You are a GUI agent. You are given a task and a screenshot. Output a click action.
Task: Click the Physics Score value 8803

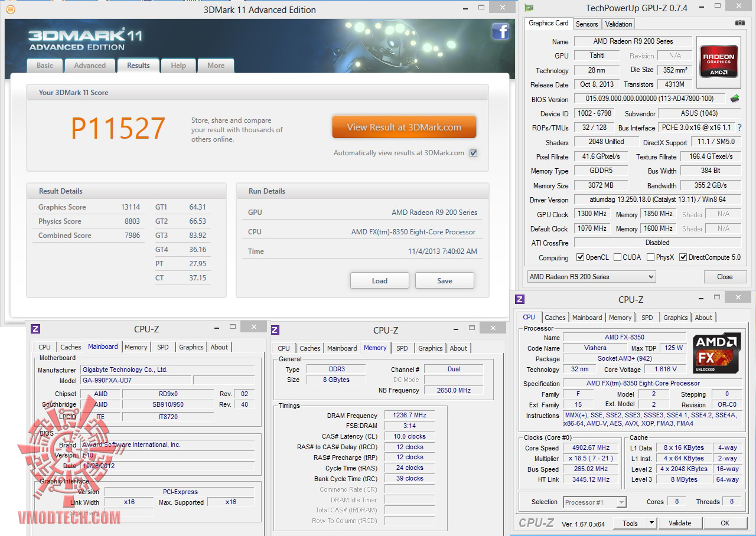[x=132, y=221]
